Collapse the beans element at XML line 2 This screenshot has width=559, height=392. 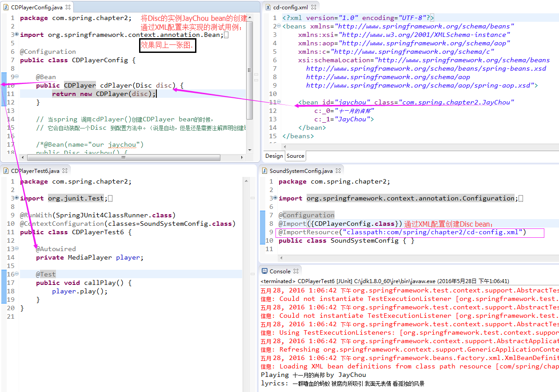[279, 26]
